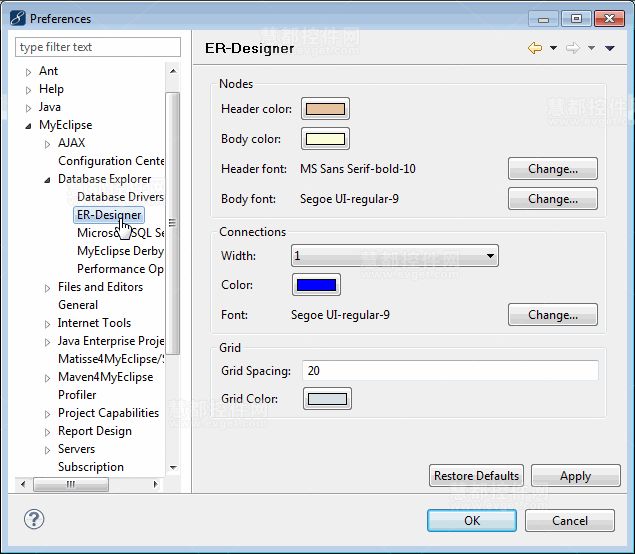Click the forward navigation arrow icon

(573, 48)
